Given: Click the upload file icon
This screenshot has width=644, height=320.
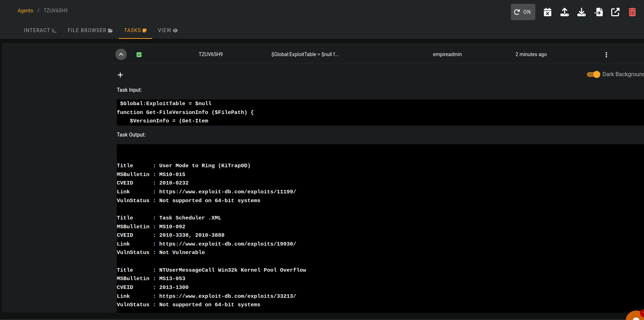Looking at the screenshot, I should (565, 12).
